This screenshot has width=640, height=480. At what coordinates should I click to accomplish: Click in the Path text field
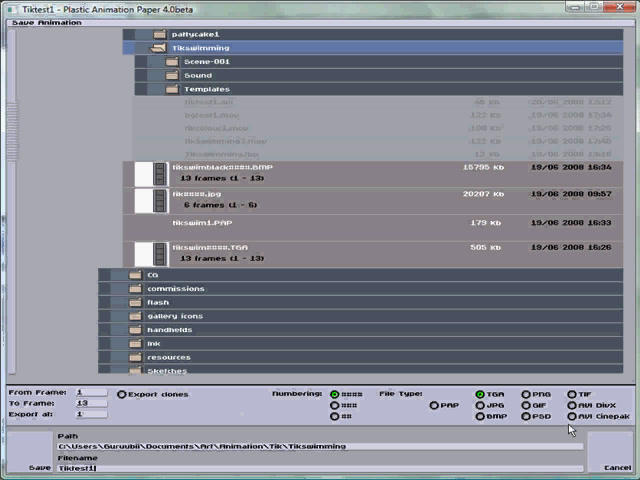point(320,447)
